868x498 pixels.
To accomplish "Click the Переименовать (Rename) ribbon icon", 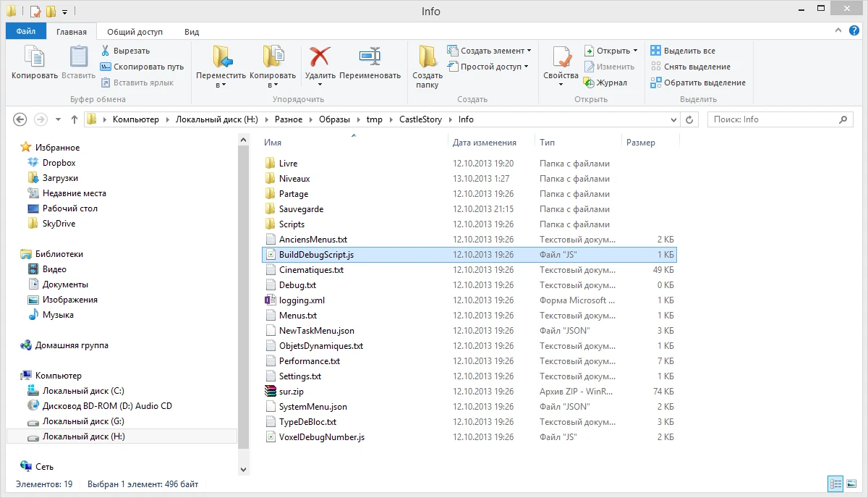I will point(370,58).
